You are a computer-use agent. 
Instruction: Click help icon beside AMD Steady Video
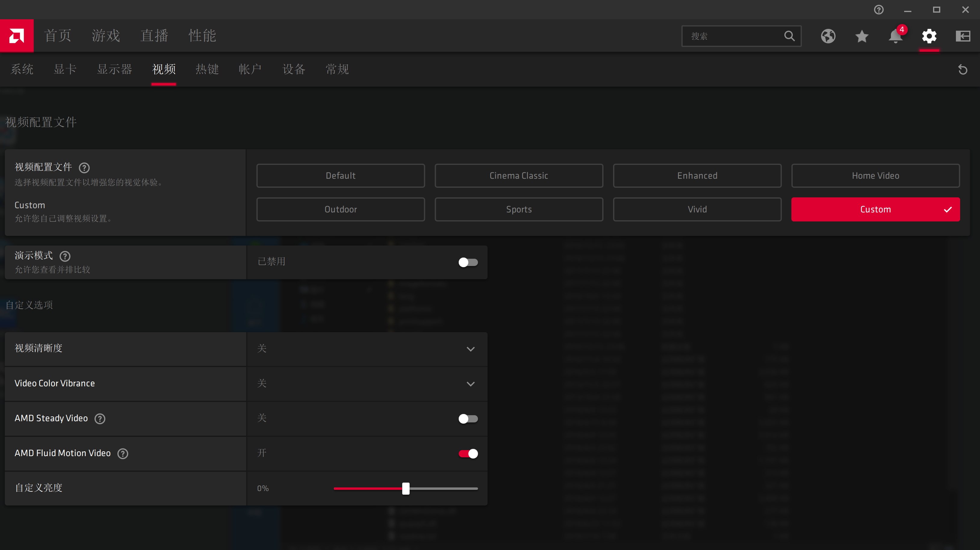tap(100, 419)
